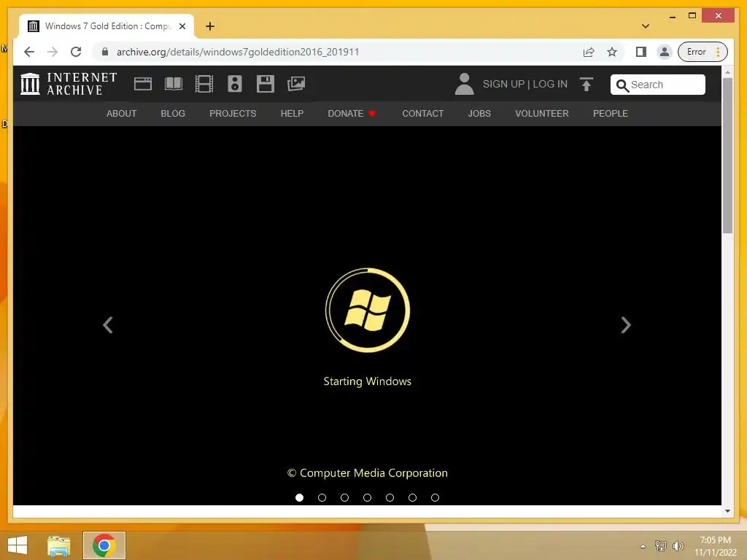Select the Windows 7 Gold Edition tab
Screen dimensions: 747x560
pyautogui.click(x=107, y=26)
